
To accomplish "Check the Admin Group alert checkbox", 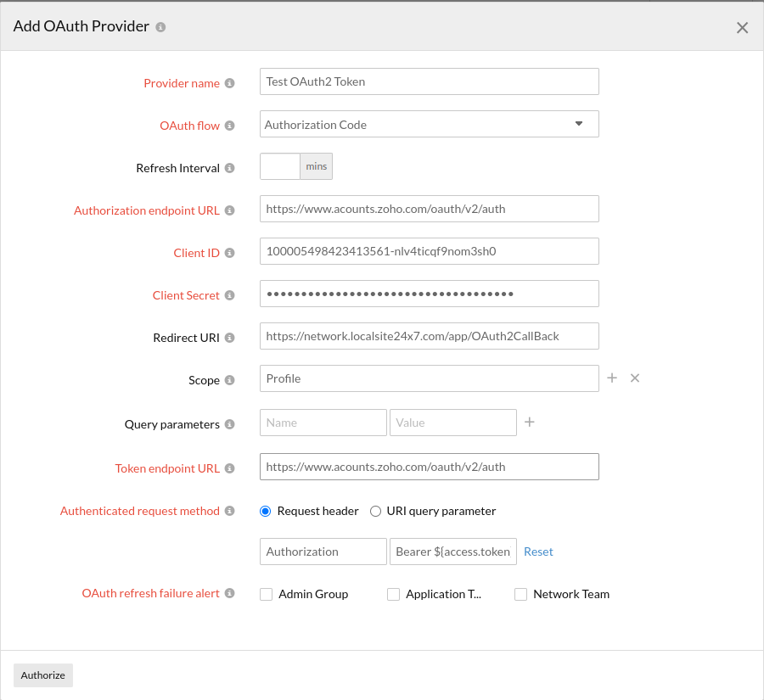I will click(266, 594).
